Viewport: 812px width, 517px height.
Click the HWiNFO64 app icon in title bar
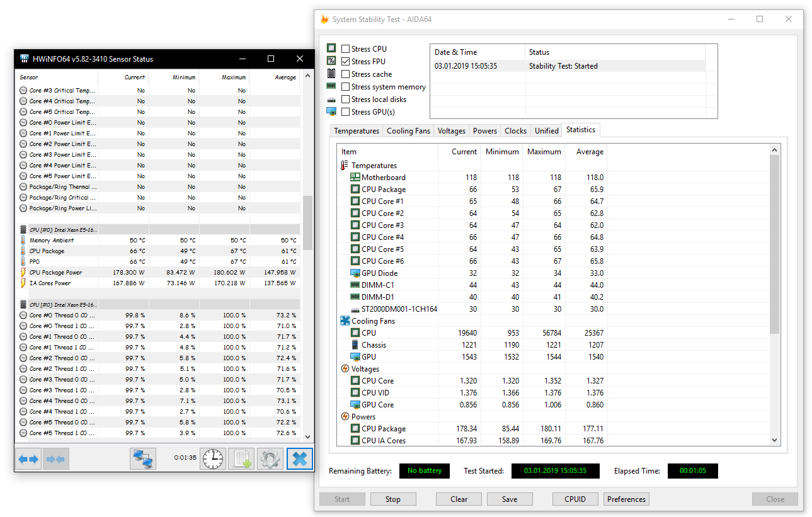tap(24, 59)
